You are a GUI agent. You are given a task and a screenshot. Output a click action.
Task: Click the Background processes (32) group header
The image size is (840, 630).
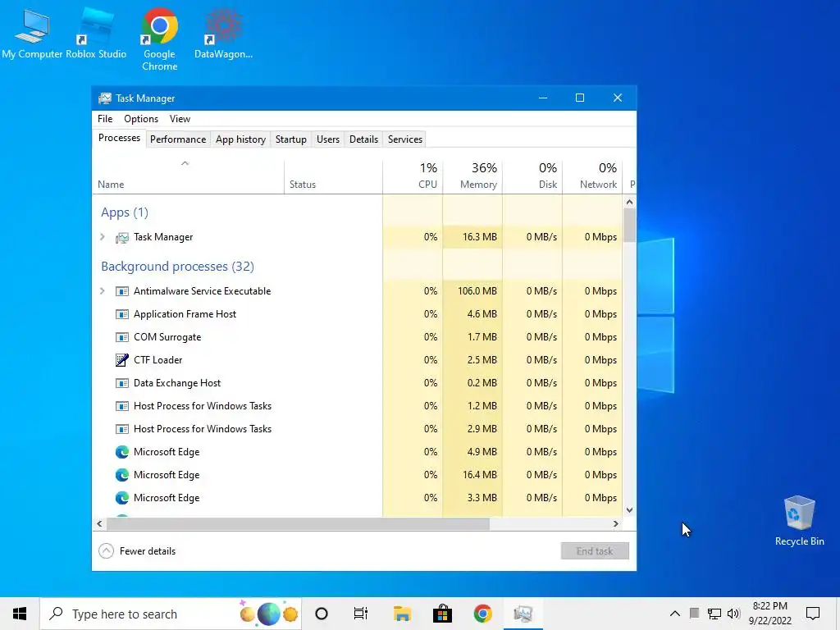[x=177, y=267]
